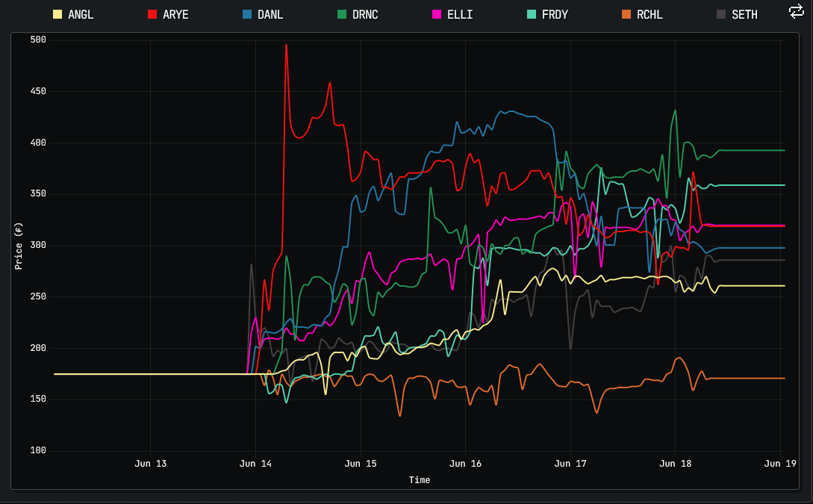Click the red ARYE peak near 500
The image size is (813, 504).
click(286, 45)
